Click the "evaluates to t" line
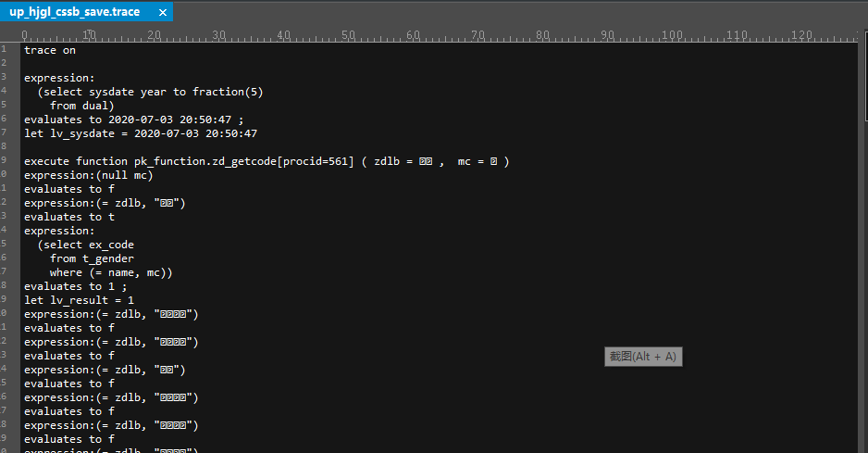Viewport: 868px width, 453px height. [69, 217]
